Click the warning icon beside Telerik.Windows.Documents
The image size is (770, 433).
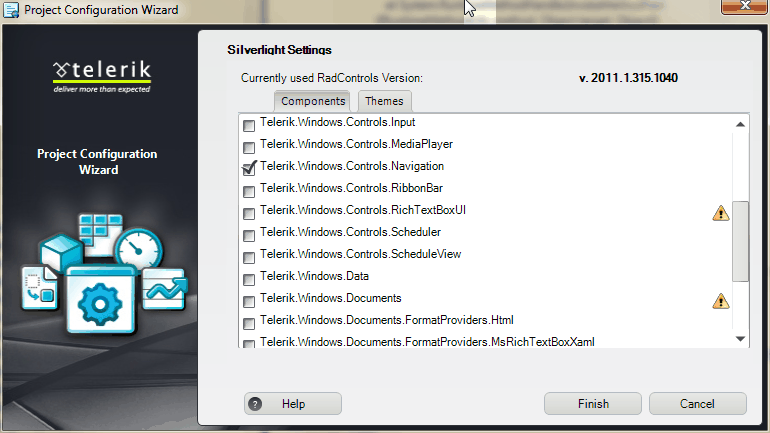tap(720, 301)
